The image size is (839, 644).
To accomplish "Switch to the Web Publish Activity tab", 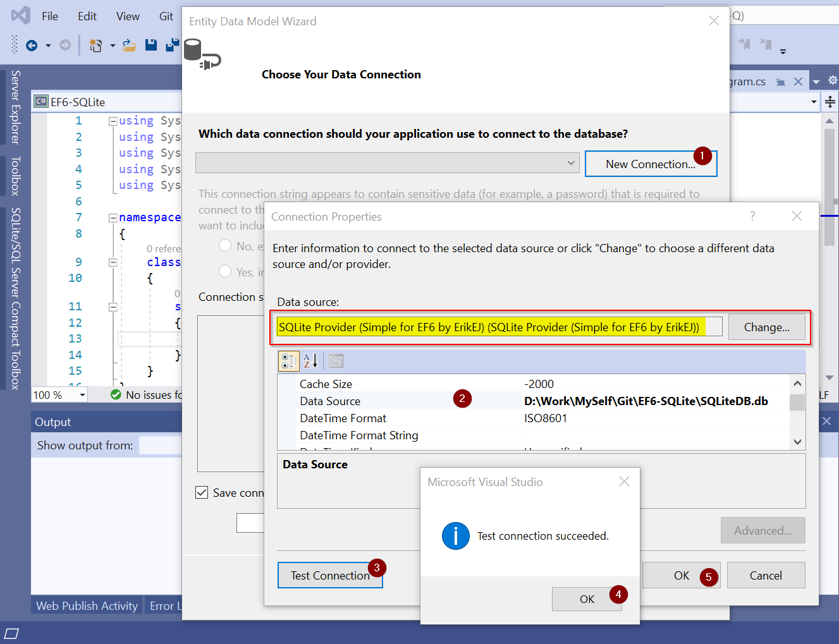I will [x=87, y=605].
